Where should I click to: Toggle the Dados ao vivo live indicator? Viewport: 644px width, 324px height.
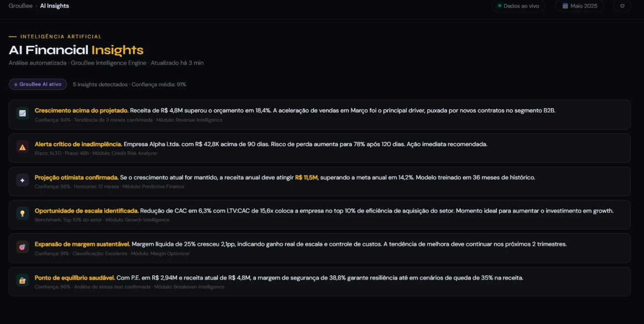[518, 6]
